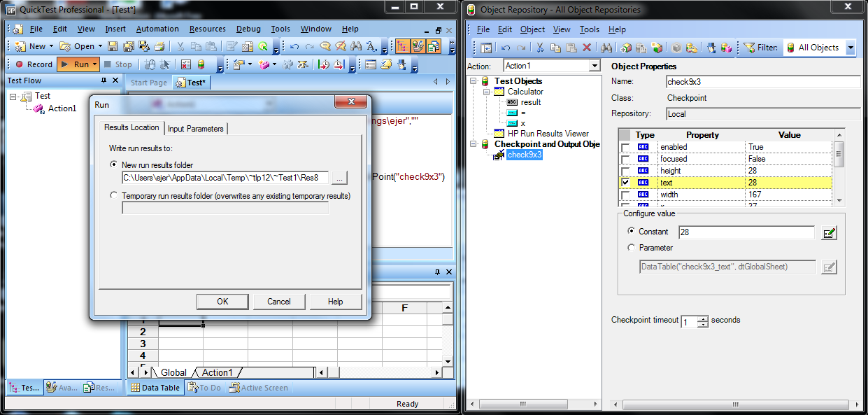Open the Run button dropdown arrow
Screen dimensions: 868x415
(94, 64)
